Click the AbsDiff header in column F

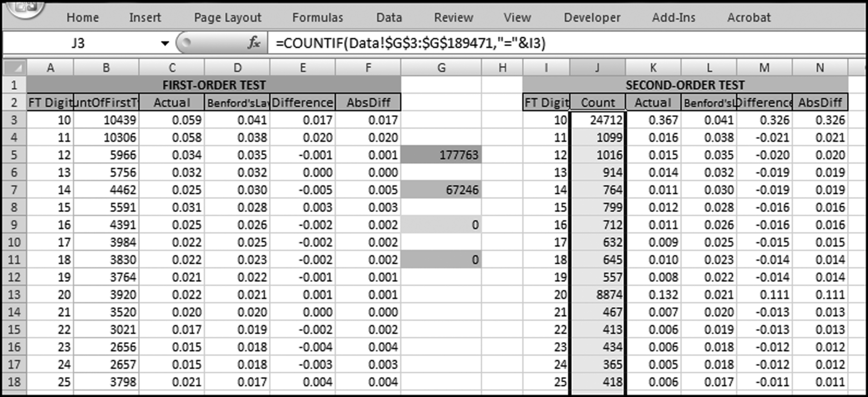pos(368,102)
